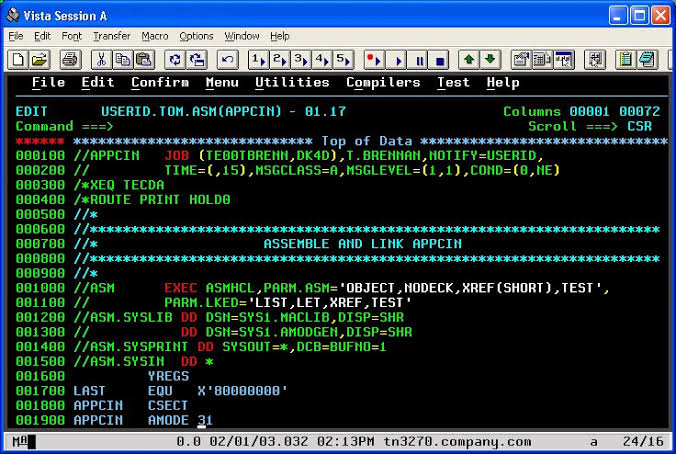The image size is (676, 454).
Task: Pause the macro with the pause icon
Action: coord(418,59)
